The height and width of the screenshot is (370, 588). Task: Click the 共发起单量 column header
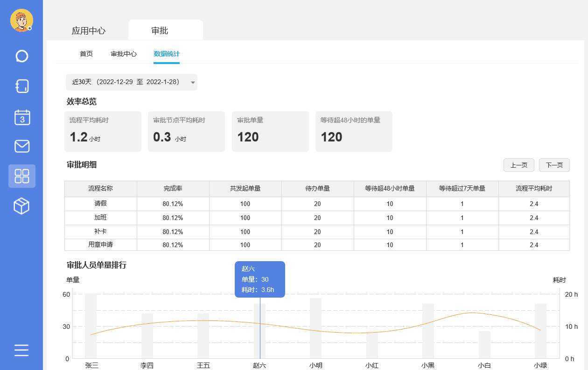pos(245,189)
